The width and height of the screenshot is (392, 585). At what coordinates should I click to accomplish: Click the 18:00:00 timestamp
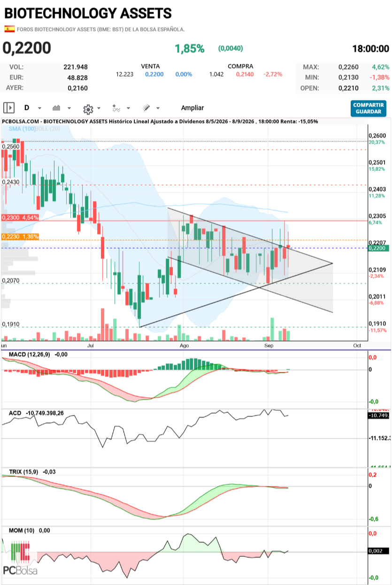pyautogui.click(x=370, y=48)
